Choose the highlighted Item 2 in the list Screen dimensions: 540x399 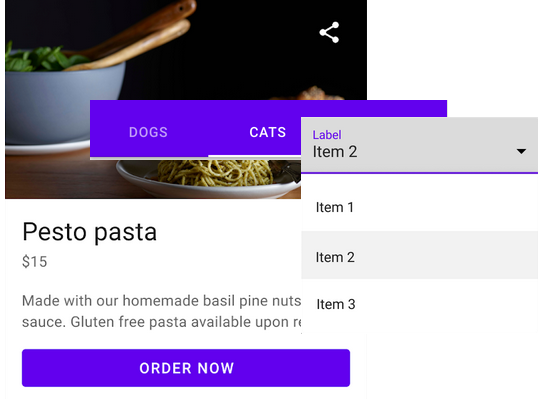coord(419,255)
